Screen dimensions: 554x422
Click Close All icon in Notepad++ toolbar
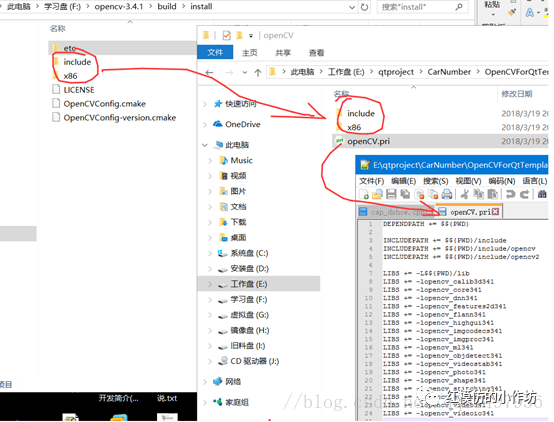[433, 194]
